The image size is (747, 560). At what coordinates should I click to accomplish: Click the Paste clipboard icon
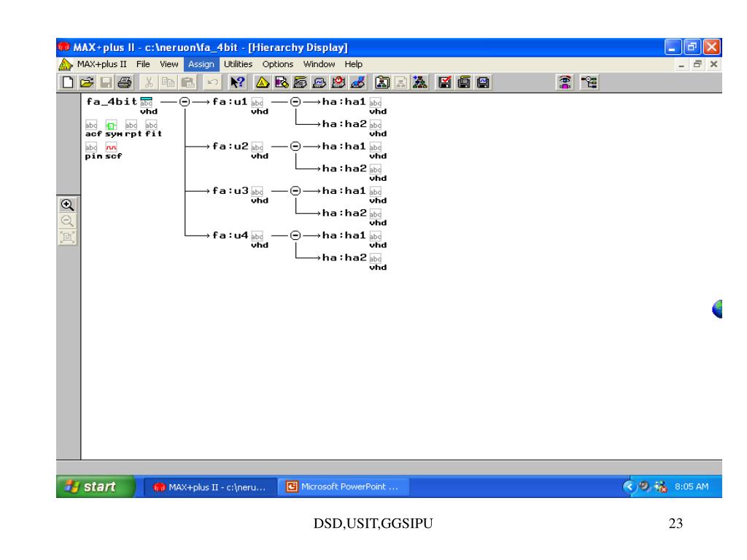point(187,82)
